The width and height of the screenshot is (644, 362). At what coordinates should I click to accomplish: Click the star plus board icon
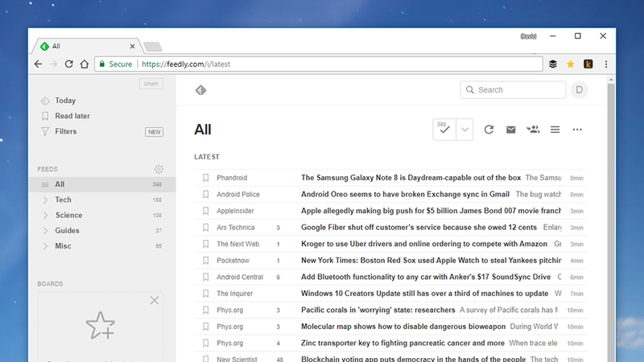[100, 326]
